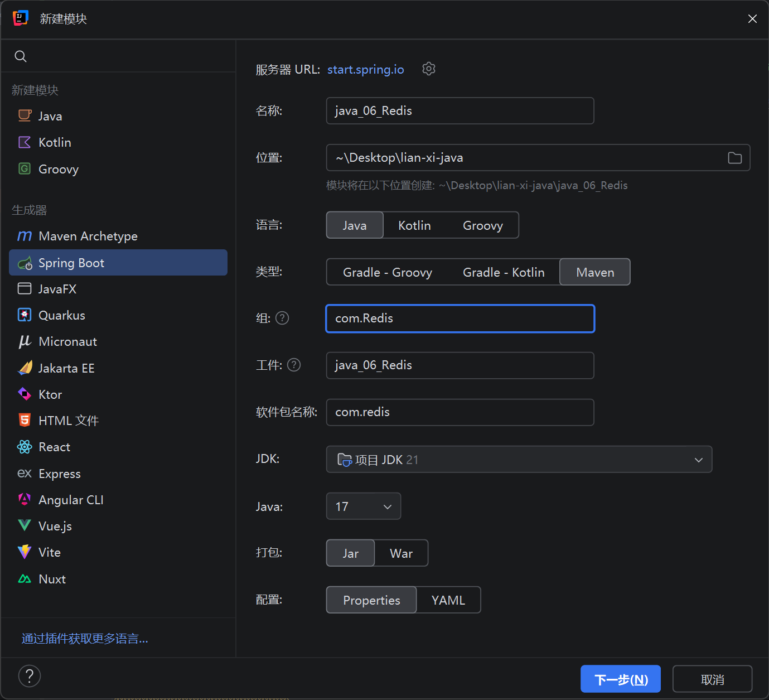Focus the 软件包名称 input field
769x700 pixels.
click(x=460, y=412)
